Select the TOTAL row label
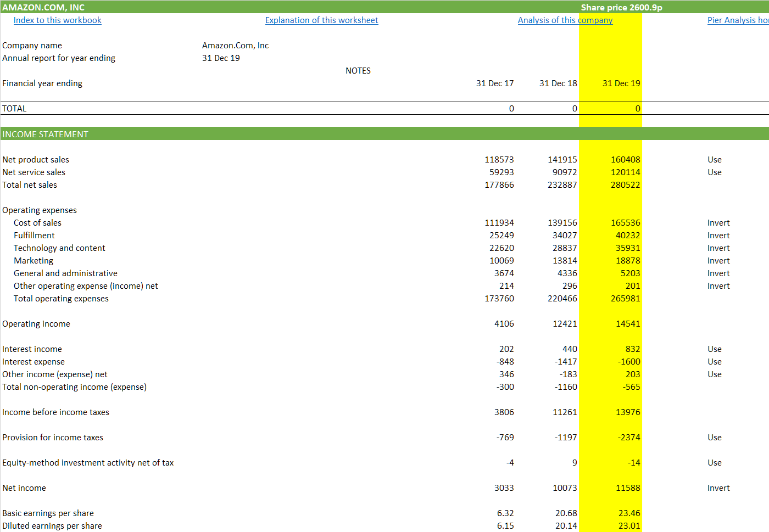 (x=14, y=109)
